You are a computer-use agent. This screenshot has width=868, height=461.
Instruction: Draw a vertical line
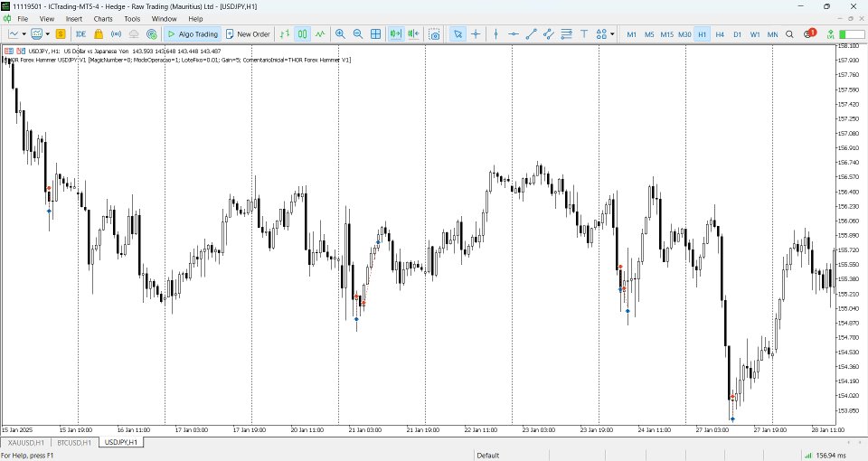point(495,33)
